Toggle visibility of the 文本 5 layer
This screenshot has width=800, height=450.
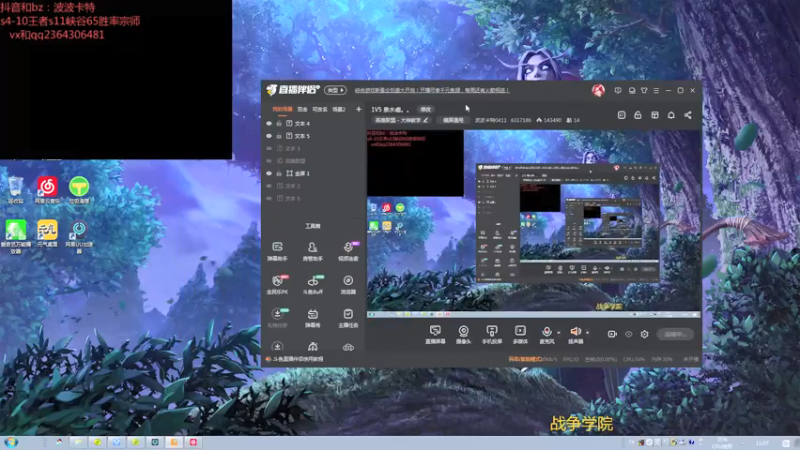coord(269,136)
